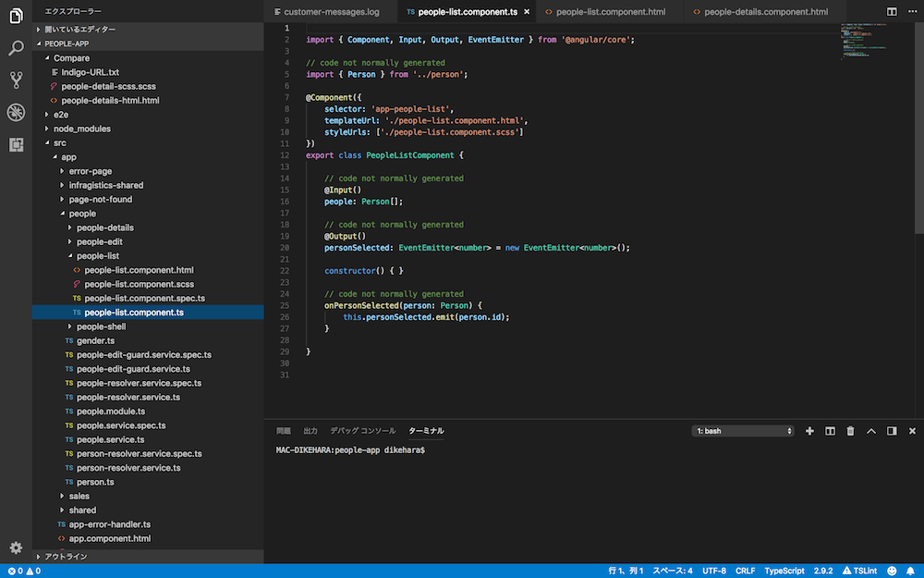Collapse the people-list folder
Viewport: 924px width, 578px height.
97,256
